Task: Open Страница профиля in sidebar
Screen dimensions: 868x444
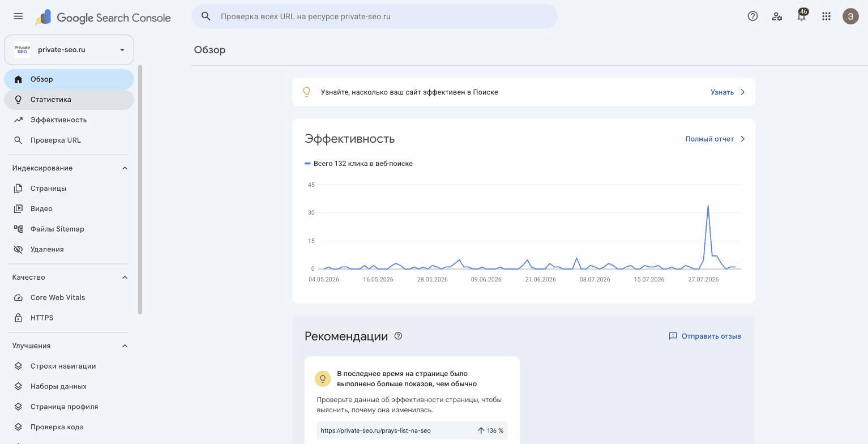Action: [x=69, y=407]
